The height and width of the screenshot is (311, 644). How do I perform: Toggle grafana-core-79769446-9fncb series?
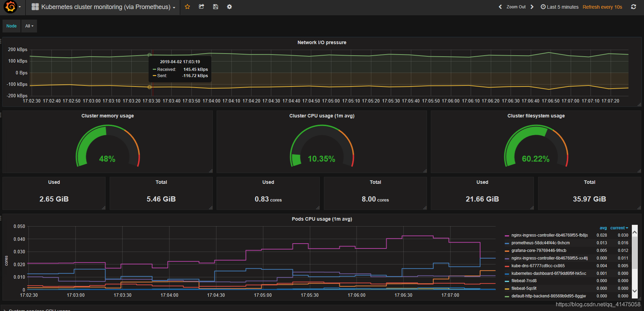point(538,251)
